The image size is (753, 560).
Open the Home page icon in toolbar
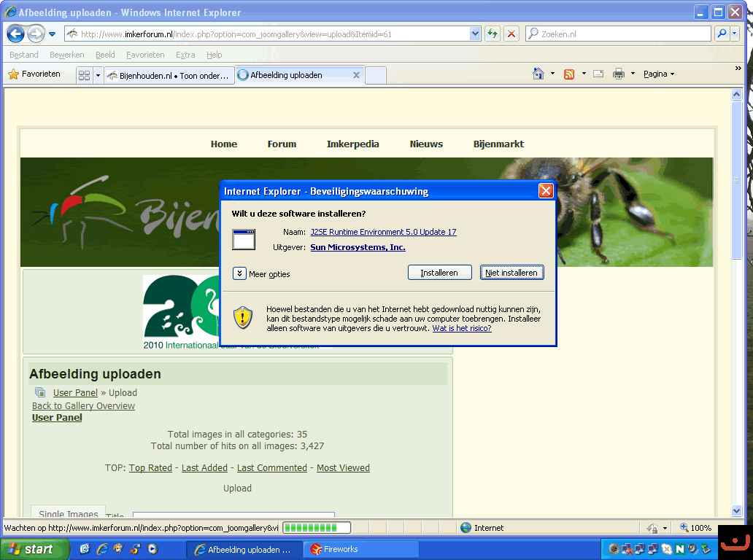click(538, 74)
